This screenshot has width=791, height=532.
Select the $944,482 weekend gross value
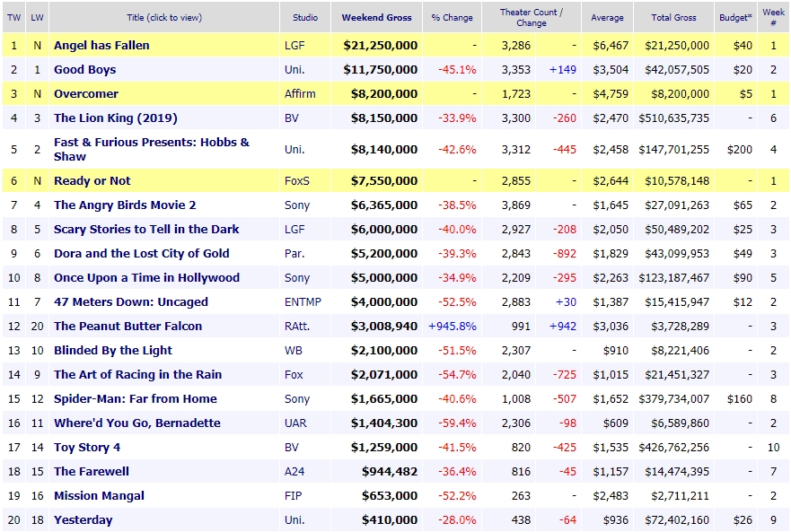click(390, 471)
